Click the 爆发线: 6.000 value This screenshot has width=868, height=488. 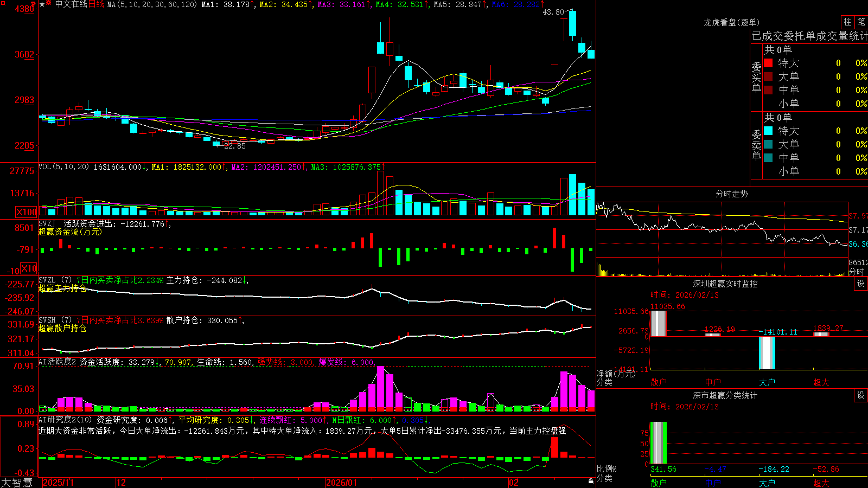(346, 362)
